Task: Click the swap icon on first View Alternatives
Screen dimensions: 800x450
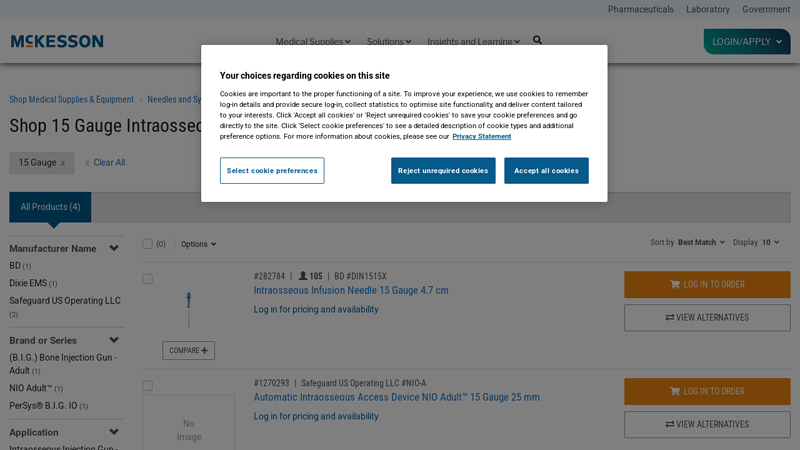Action: pyautogui.click(x=669, y=318)
